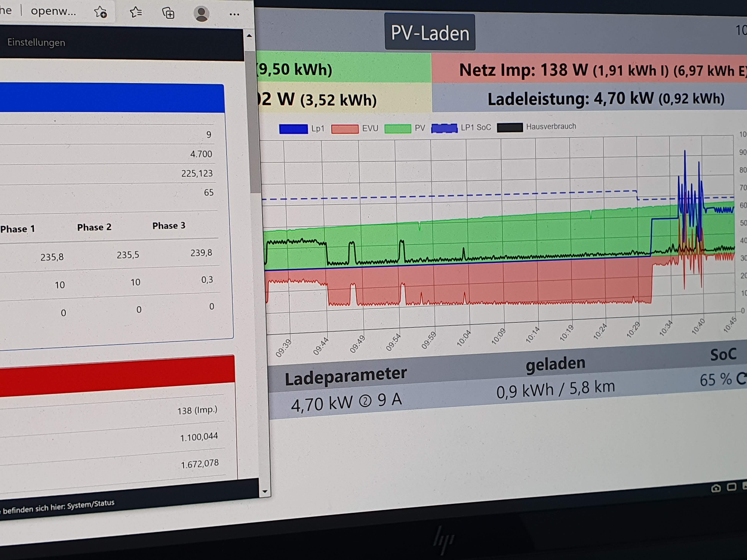
Task: Open the browser three-dots menu
Action: [x=234, y=14]
